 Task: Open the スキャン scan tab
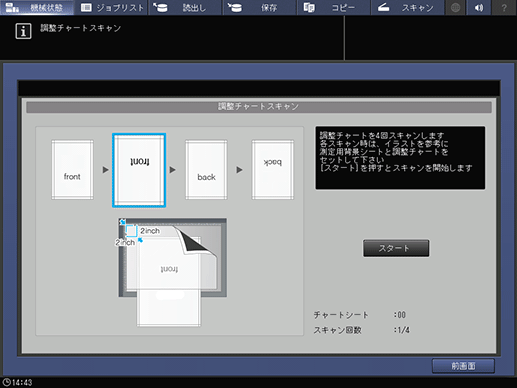pyautogui.click(x=407, y=7)
